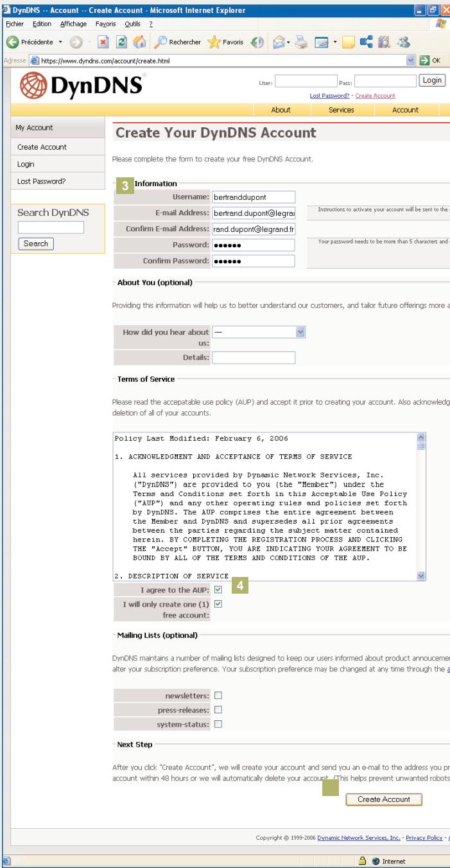Image resolution: width=450 pixels, height=868 pixels.
Task: Follow the red 'Create Account' header link
Action: click(x=375, y=96)
